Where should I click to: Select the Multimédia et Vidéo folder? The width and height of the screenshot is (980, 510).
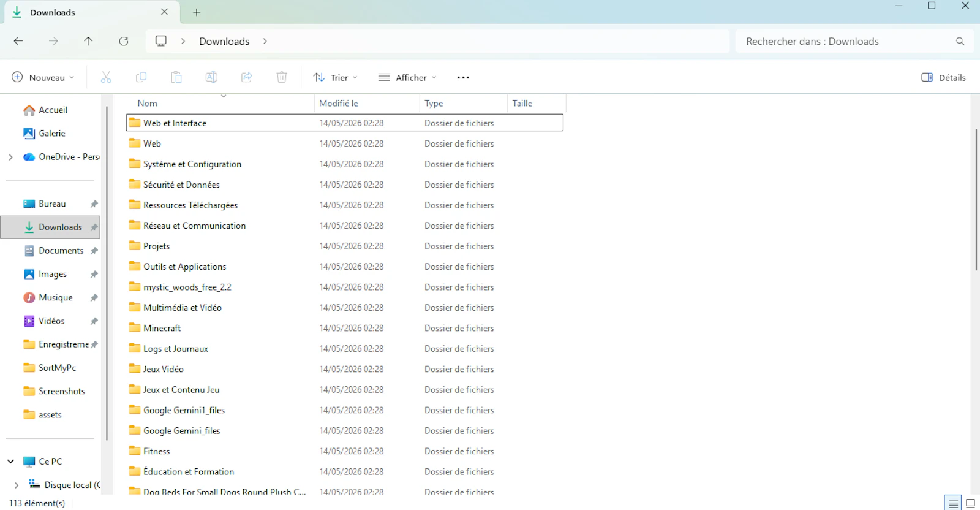(x=344, y=308)
